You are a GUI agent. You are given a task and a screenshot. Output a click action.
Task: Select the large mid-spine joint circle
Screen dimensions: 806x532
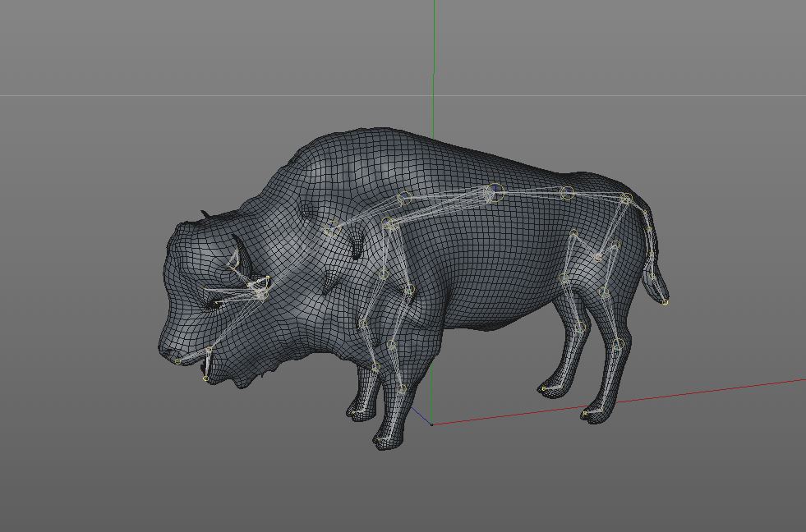pos(495,193)
